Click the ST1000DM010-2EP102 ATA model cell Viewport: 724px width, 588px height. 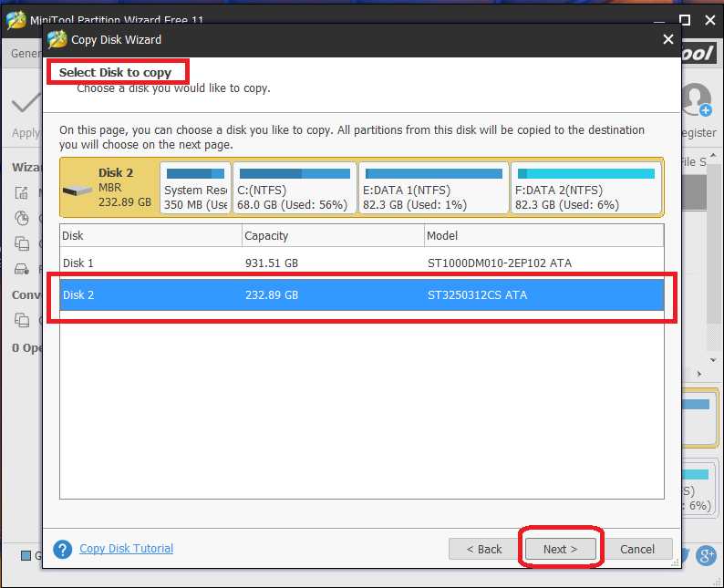[500, 263]
